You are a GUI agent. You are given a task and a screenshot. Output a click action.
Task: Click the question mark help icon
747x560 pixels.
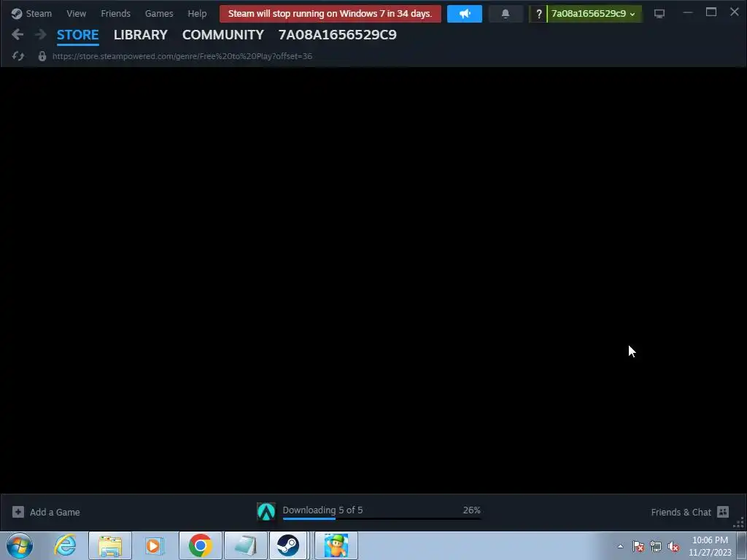pyautogui.click(x=538, y=14)
